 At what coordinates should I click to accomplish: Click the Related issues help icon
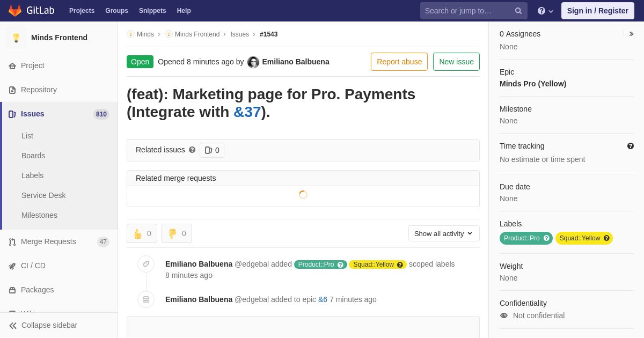click(x=192, y=150)
